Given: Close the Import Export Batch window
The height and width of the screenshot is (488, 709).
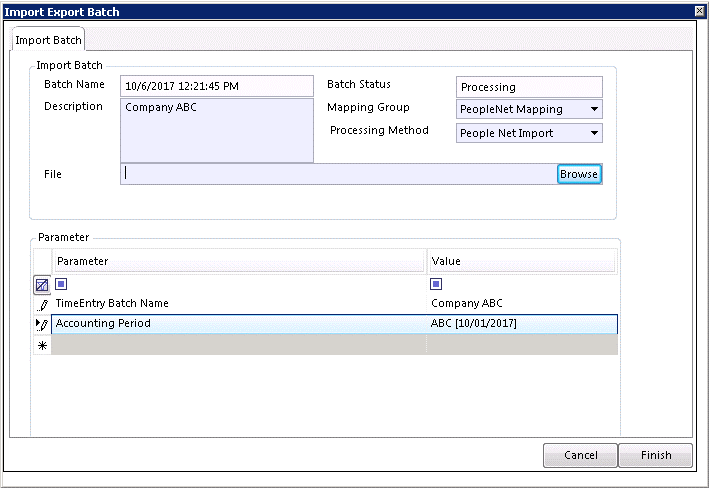Looking at the screenshot, I should click(x=700, y=11).
